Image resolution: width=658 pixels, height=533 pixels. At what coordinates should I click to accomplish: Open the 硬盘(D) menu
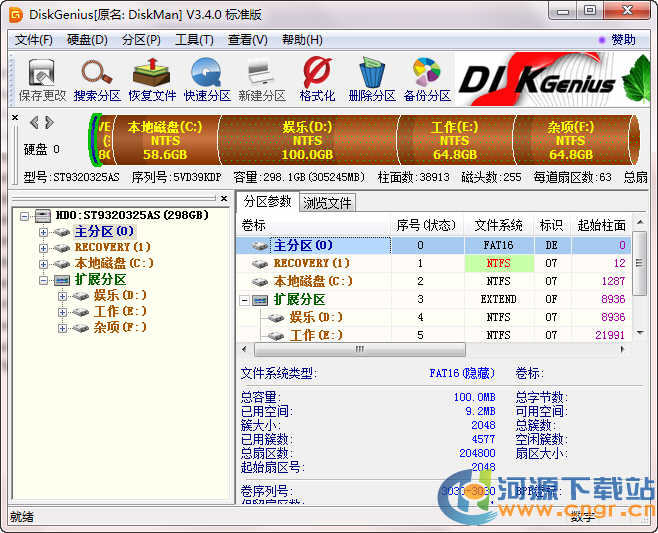pos(87,40)
